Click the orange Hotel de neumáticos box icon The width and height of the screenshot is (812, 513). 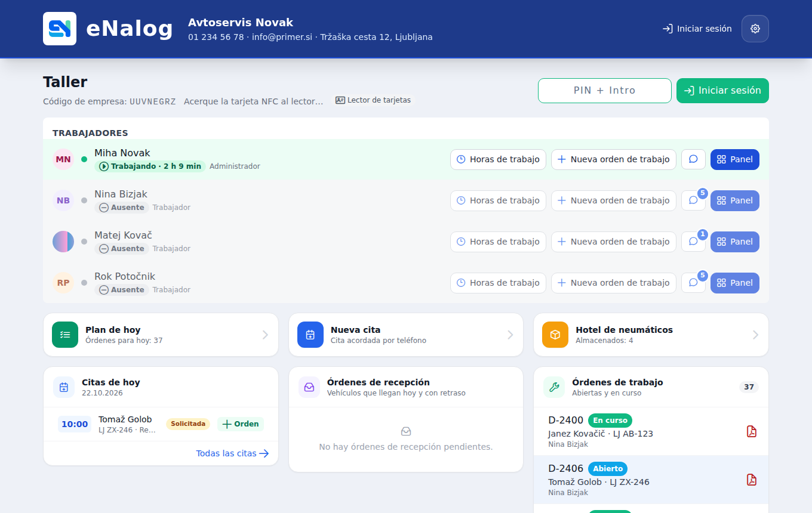pyautogui.click(x=555, y=335)
